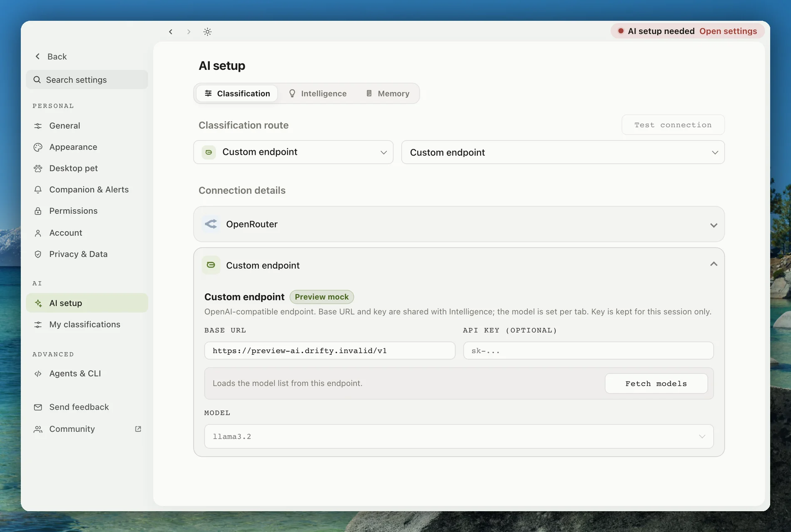
Task: Click the Send feedback envelope icon
Action: (38, 407)
